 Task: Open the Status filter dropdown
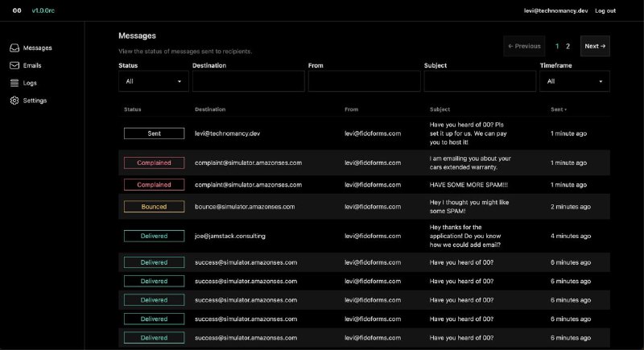point(153,81)
